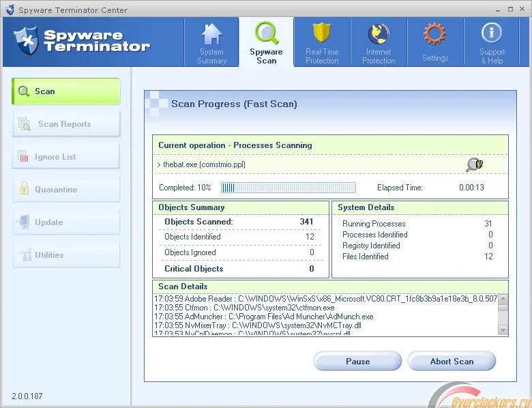Image resolution: width=532 pixels, height=408 pixels.
Task: Click the scanning animation magnifier icon
Action: (x=474, y=164)
